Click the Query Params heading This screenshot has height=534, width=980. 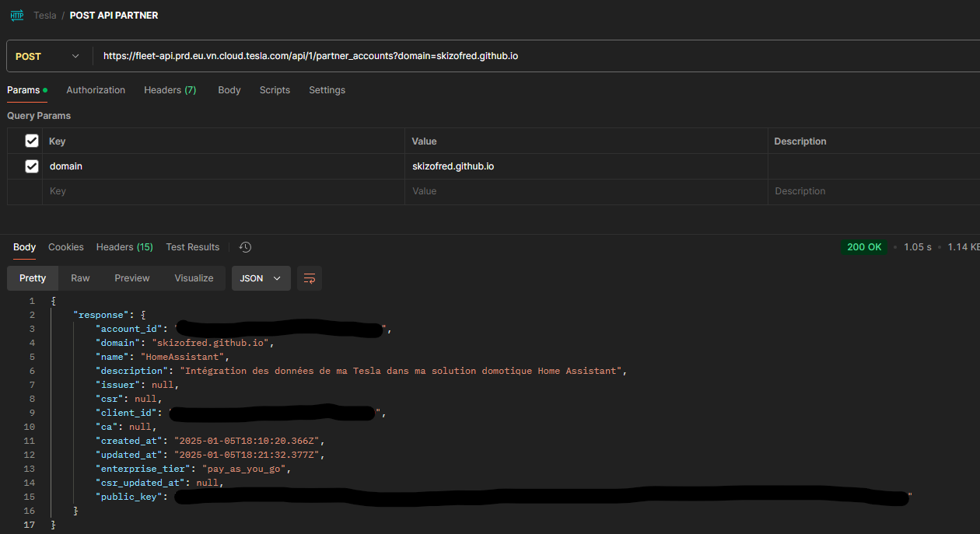[x=39, y=116]
